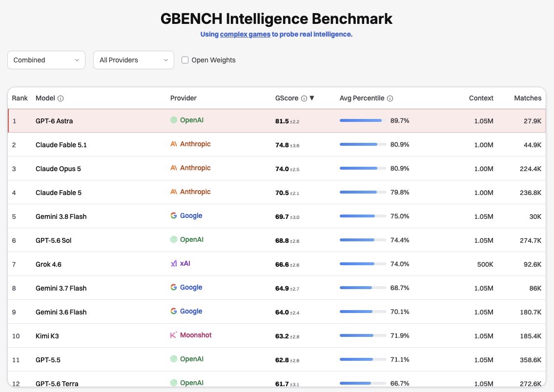
Task: Select the Claude Fable 5 row
Action: point(277,192)
